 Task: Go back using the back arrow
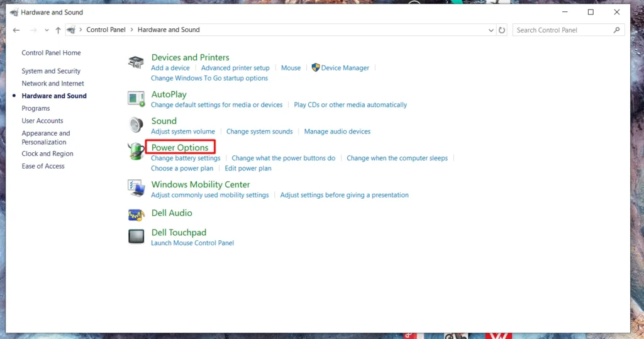click(16, 30)
